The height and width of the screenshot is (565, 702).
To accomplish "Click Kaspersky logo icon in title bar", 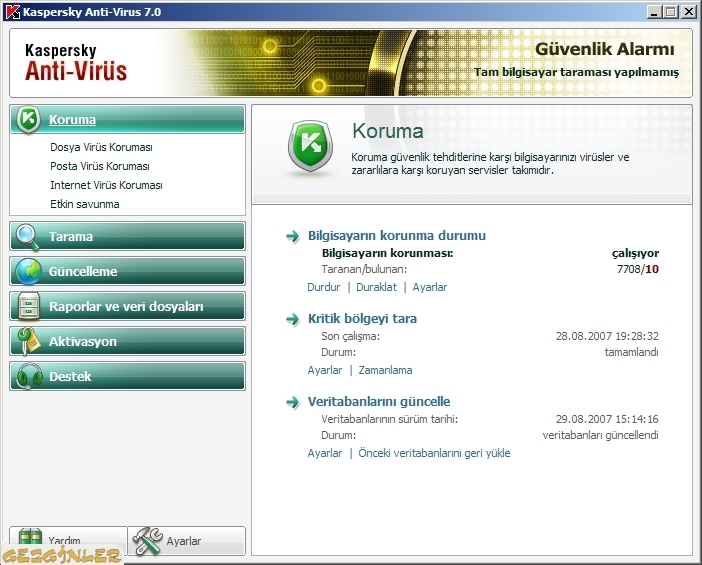I will tap(13, 12).
